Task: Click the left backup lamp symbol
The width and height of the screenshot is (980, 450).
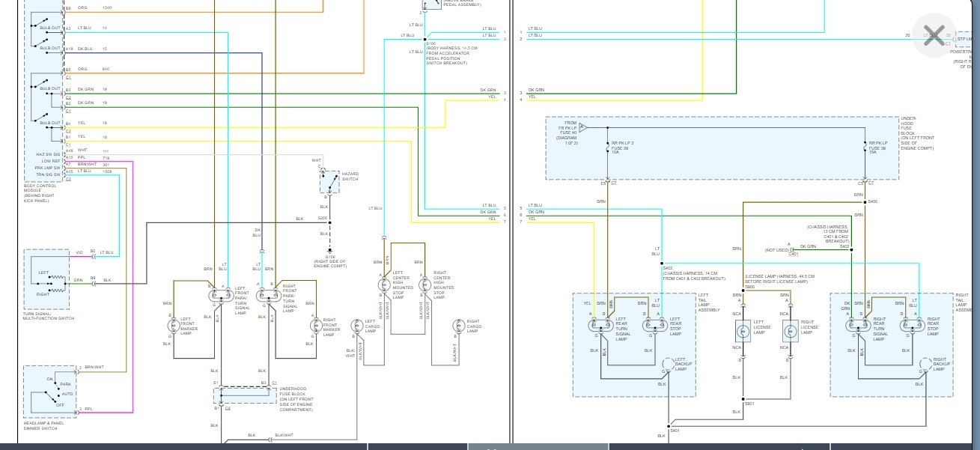Action: 669,365
